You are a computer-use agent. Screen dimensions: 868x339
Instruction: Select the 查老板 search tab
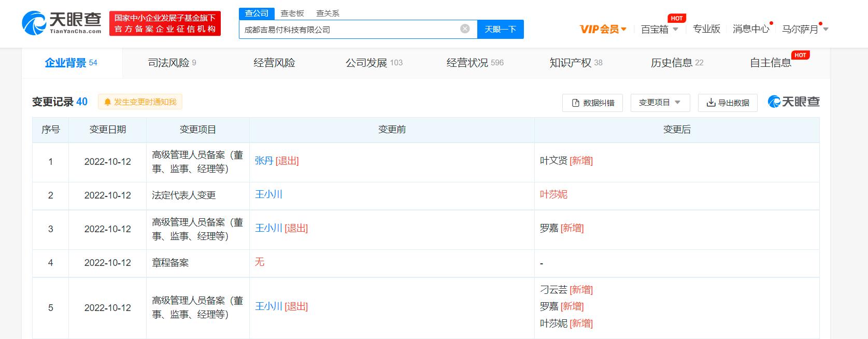pyautogui.click(x=292, y=13)
